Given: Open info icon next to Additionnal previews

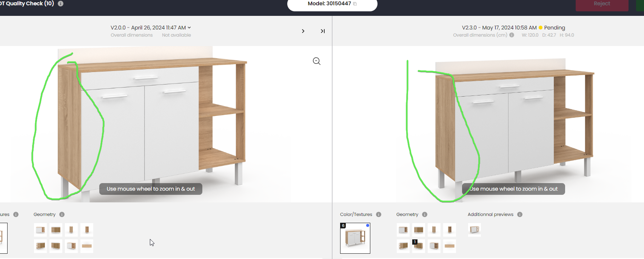Looking at the screenshot, I should point(520,214).
